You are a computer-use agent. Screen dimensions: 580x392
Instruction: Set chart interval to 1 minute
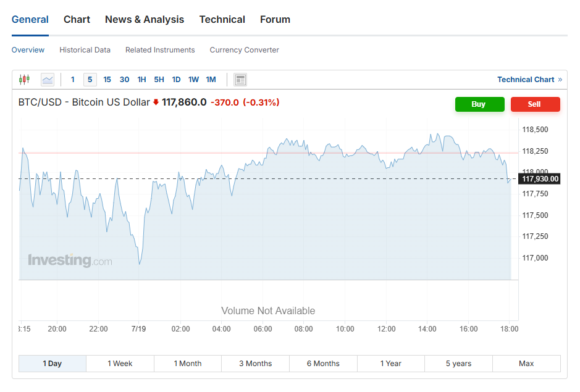pyautogui.click(x=73, y=80)
